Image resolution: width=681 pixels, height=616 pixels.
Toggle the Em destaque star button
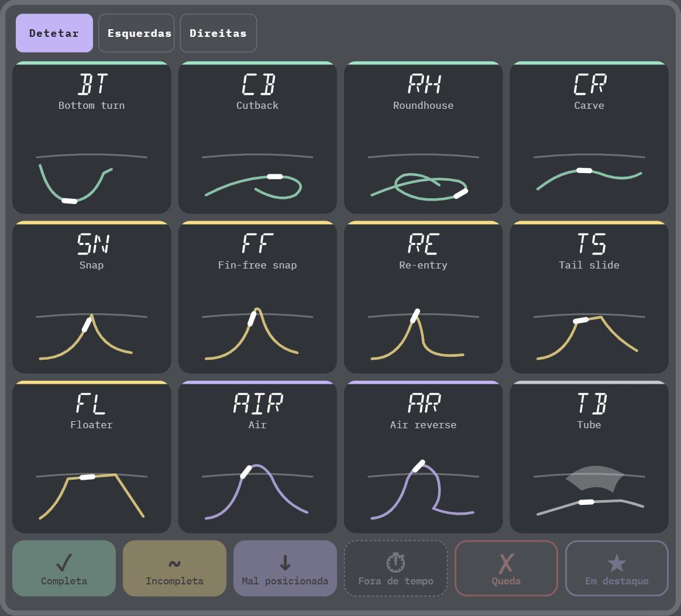point(617,568)
